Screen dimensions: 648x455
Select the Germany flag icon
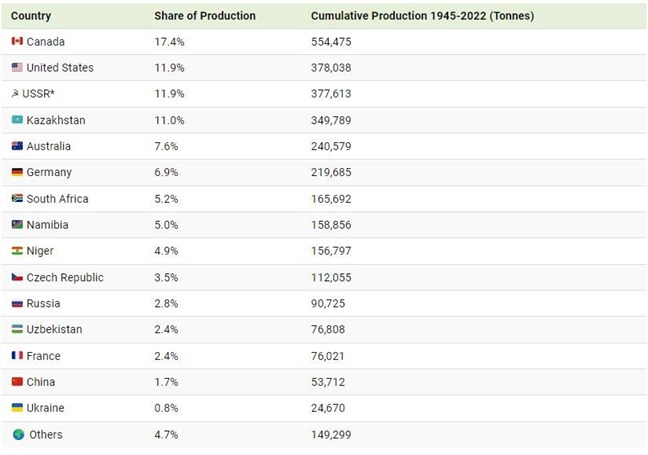17,172
